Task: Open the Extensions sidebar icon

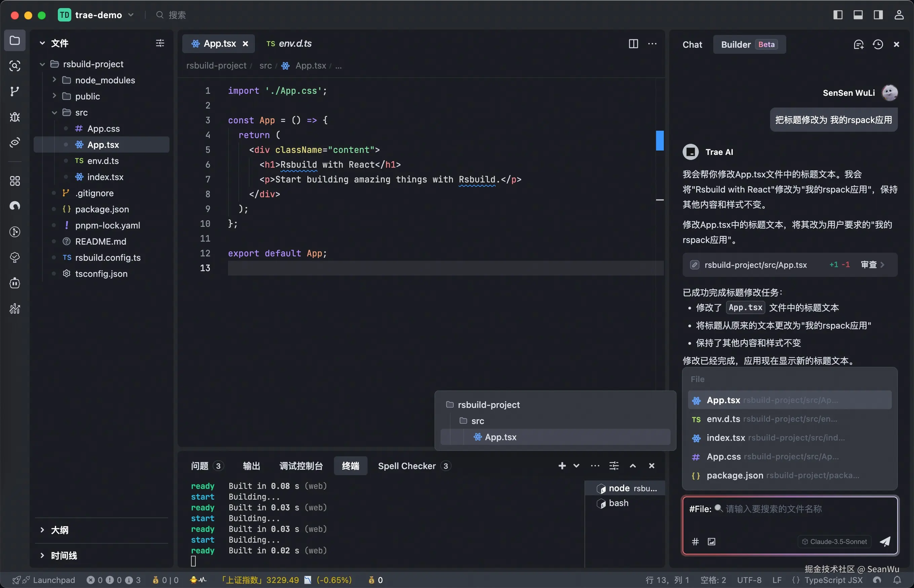Action: pyautogui.click(x=14, y=181)
